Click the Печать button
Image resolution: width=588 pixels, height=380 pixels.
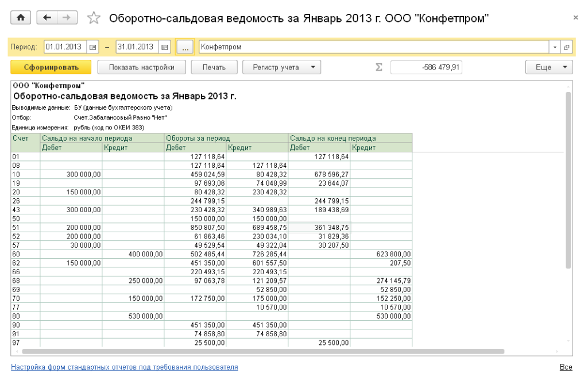[x=214, y=67]
